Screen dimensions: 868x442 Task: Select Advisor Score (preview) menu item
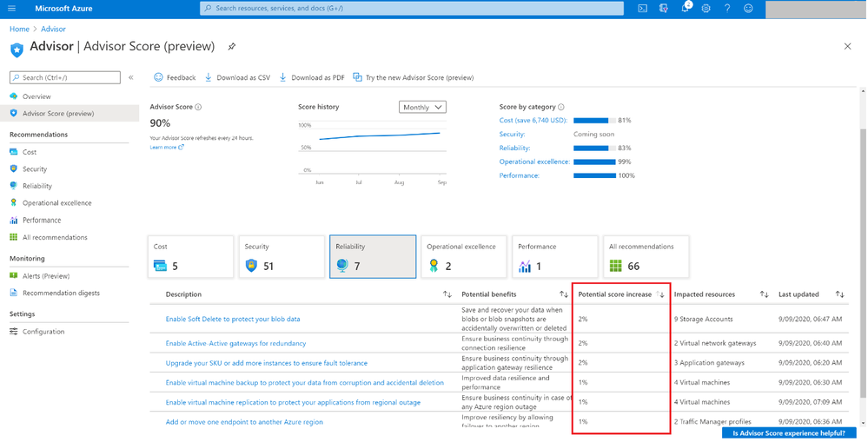tap(58, 114)
